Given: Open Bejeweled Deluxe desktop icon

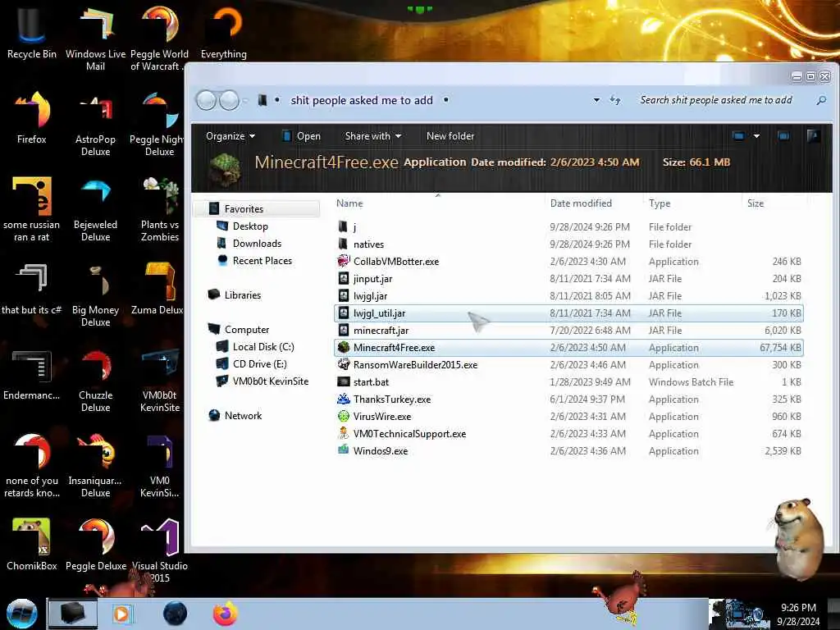Looking at the screenshot, I should point(95,208).
